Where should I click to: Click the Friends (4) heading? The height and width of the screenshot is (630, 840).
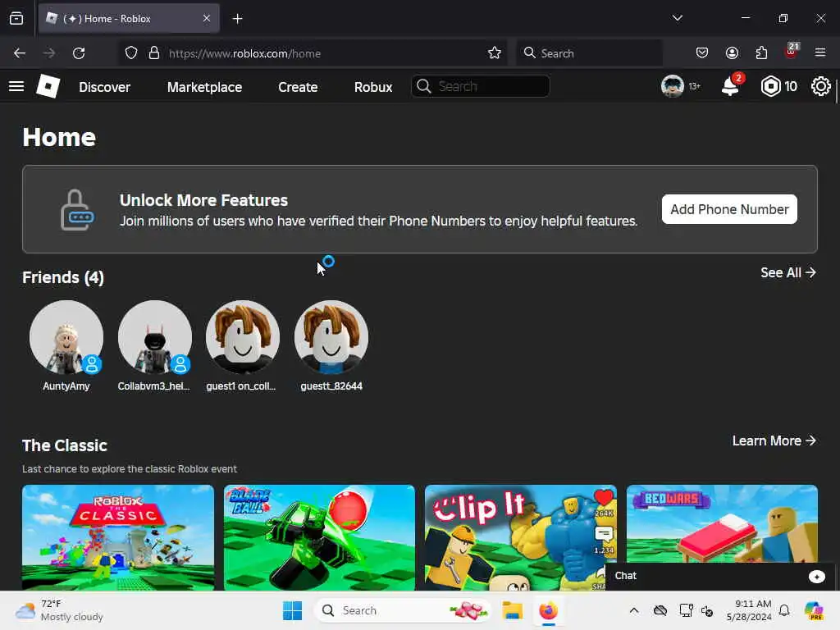tap(63, 277)
